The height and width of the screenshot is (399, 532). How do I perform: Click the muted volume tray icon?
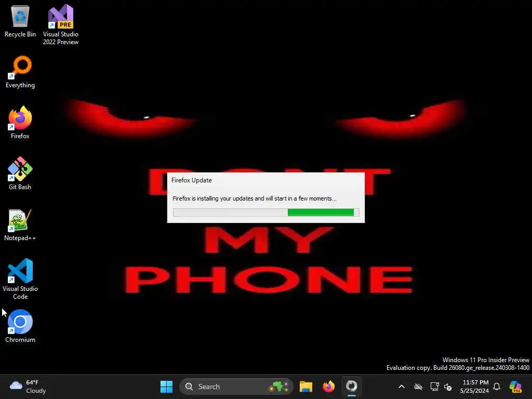coord(448,387)
